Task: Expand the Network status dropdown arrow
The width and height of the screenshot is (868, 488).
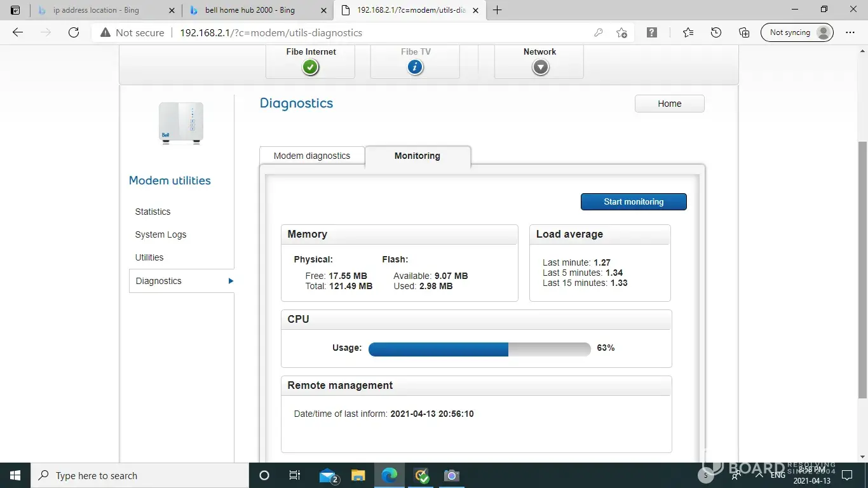Action: tap(540, 67)
